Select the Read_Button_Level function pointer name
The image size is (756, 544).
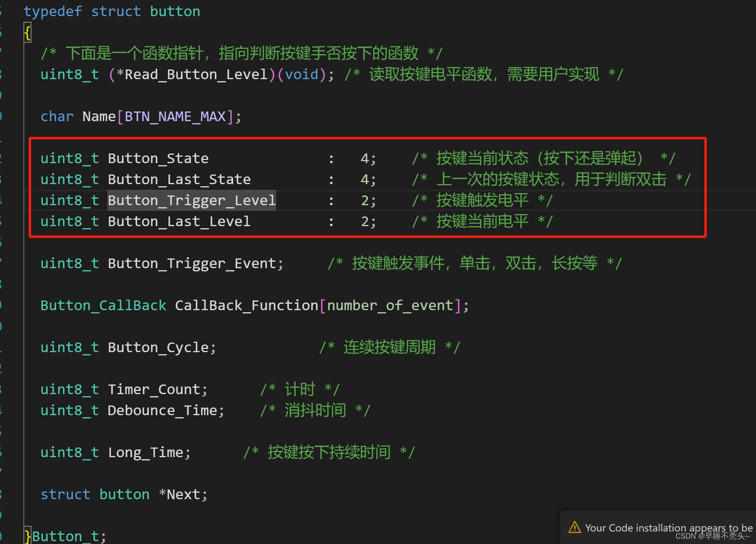pyautogui.click(x=196, y=74)
